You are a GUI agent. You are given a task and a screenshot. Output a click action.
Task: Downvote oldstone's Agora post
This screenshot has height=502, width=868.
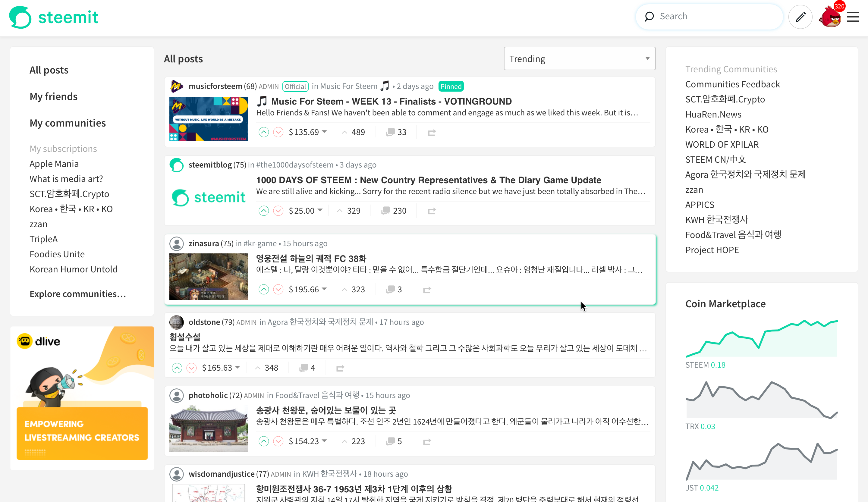pos(191,368)
